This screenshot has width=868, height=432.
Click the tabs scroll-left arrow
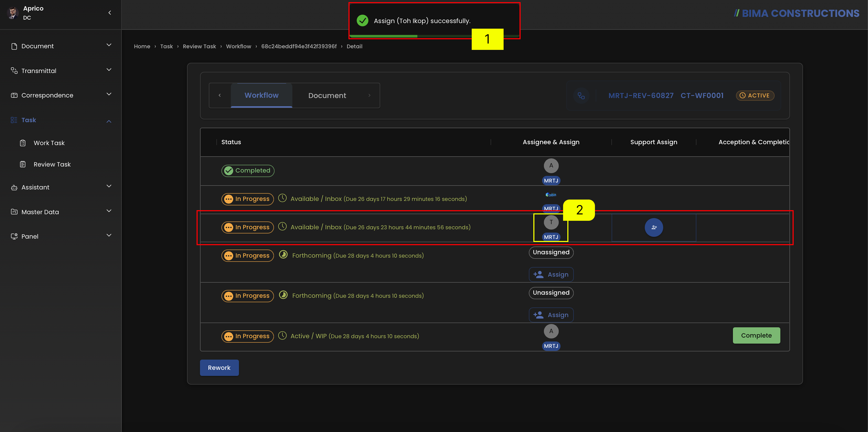point(220,95)
